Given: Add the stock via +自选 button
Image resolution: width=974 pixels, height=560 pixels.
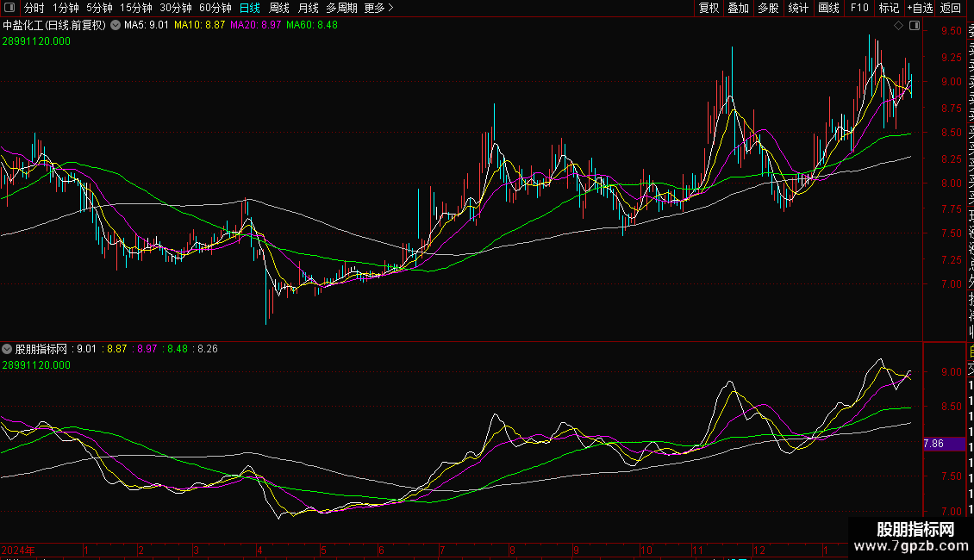Looking at the screenshot, I should coord(920,8).
